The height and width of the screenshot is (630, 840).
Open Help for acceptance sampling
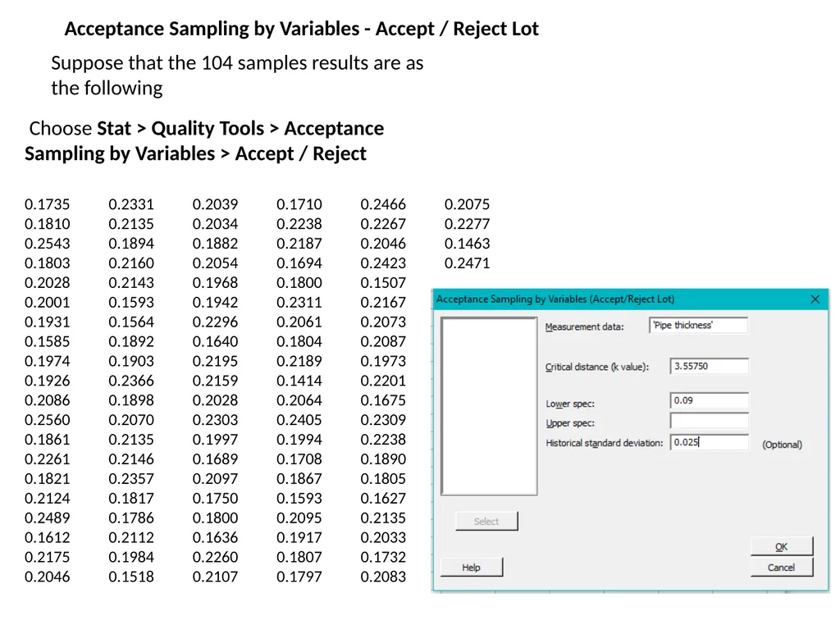coord(472,568)
